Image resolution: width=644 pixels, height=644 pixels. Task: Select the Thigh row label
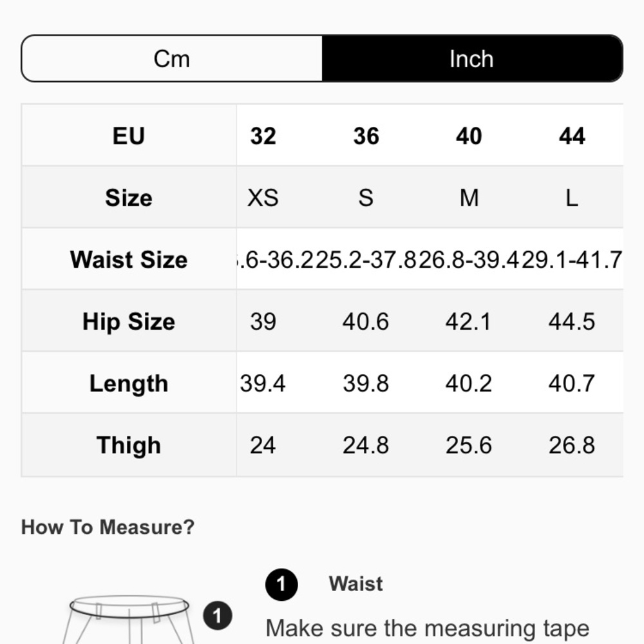129,445
